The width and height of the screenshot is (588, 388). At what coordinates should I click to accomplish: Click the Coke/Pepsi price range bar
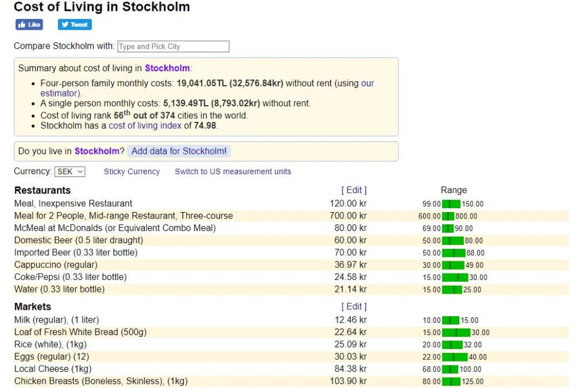(455, 278)
